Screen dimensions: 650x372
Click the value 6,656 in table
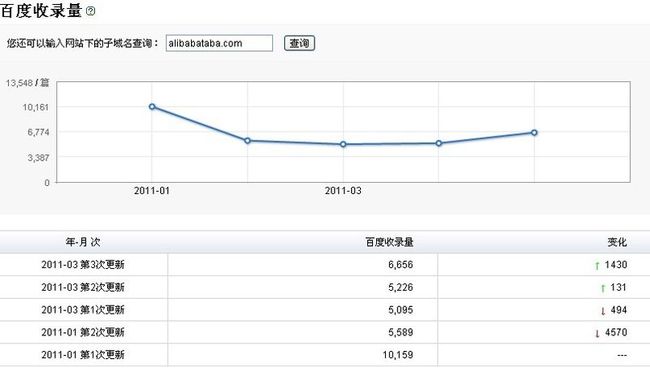(x=400, y=265)
